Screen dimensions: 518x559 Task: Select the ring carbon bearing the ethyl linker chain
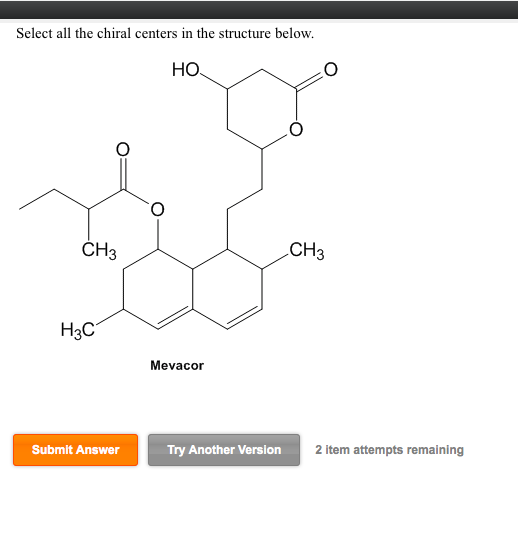[x=227, y=249]
